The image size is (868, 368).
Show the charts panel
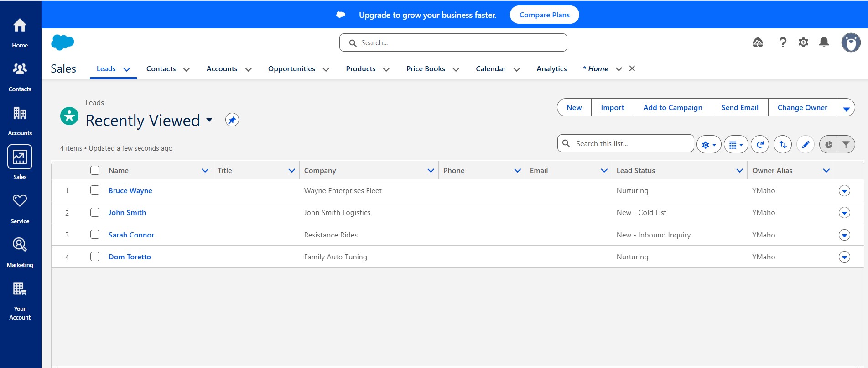click(828, 144)
